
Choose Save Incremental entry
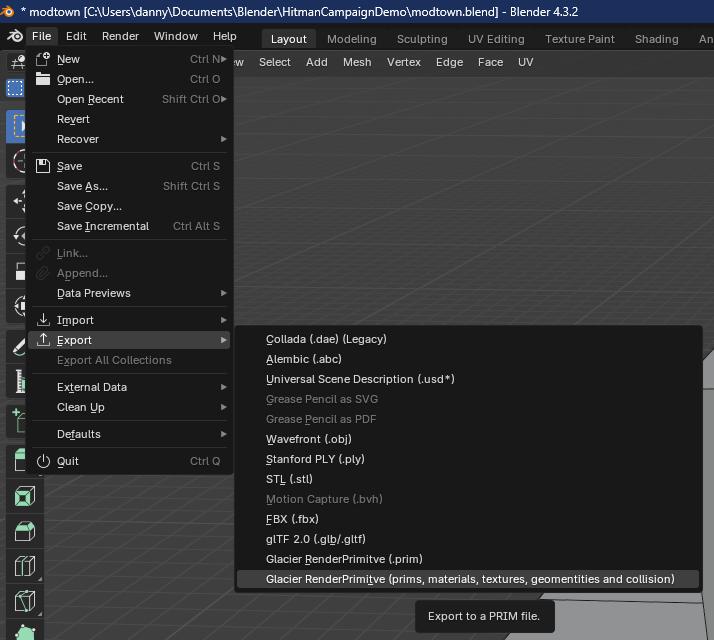point(130,226)
